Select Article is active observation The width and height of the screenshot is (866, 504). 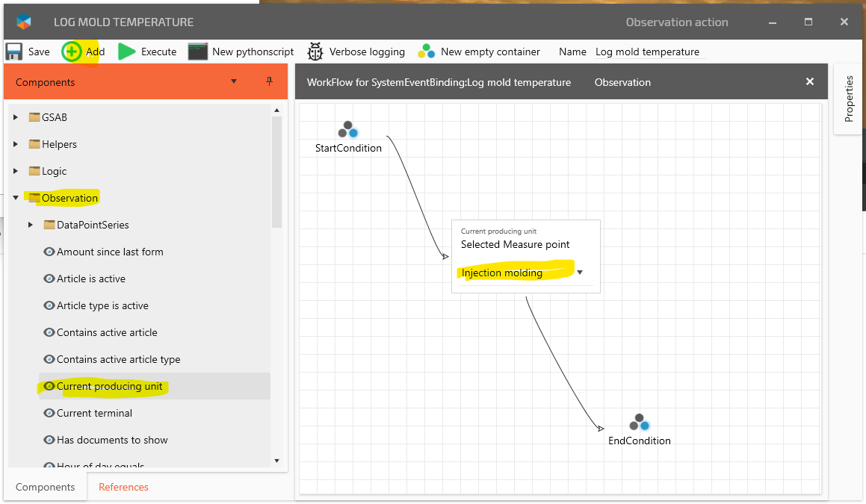[90, 279]
